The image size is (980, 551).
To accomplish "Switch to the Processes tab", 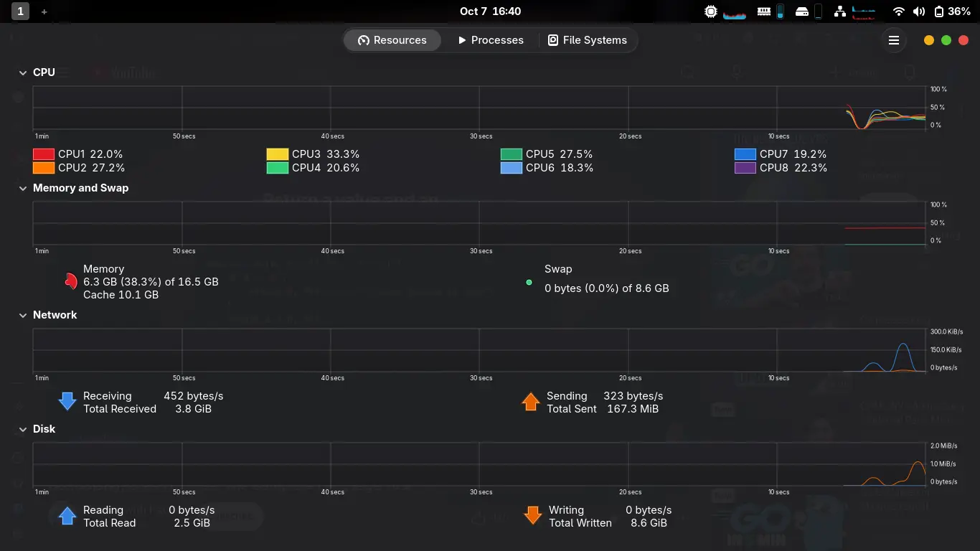I will point(491,40).
